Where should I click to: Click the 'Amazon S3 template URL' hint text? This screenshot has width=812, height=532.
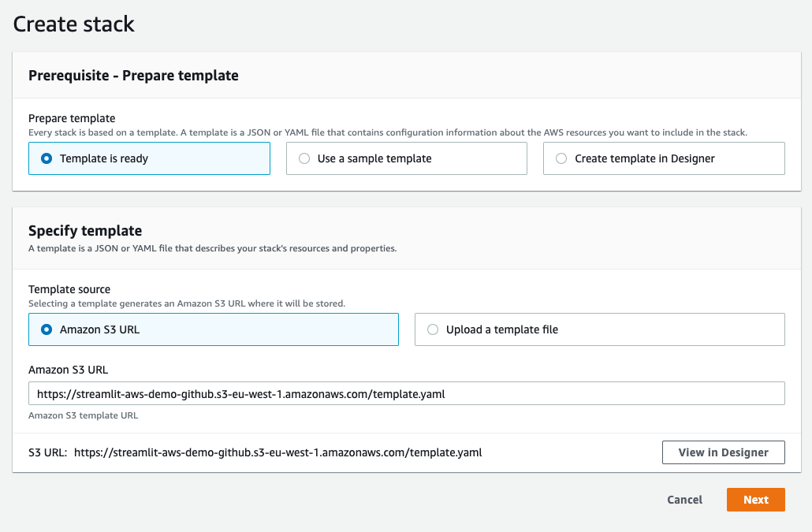click(84, 415)
